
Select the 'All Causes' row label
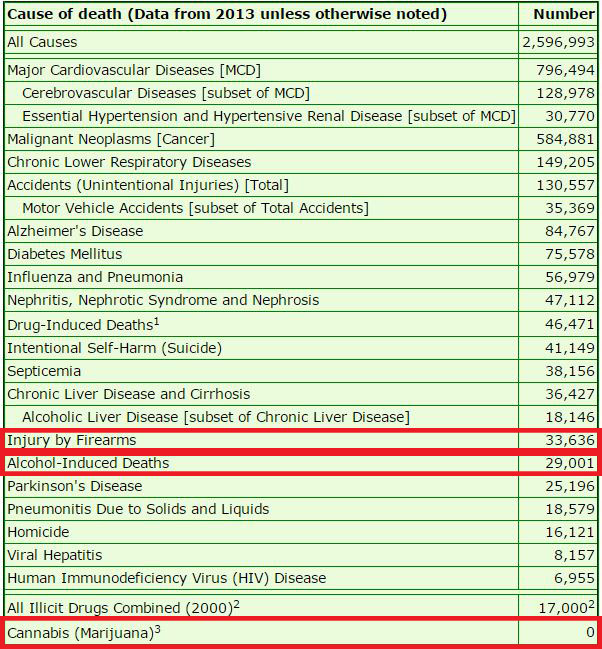(x=41, y=42)
